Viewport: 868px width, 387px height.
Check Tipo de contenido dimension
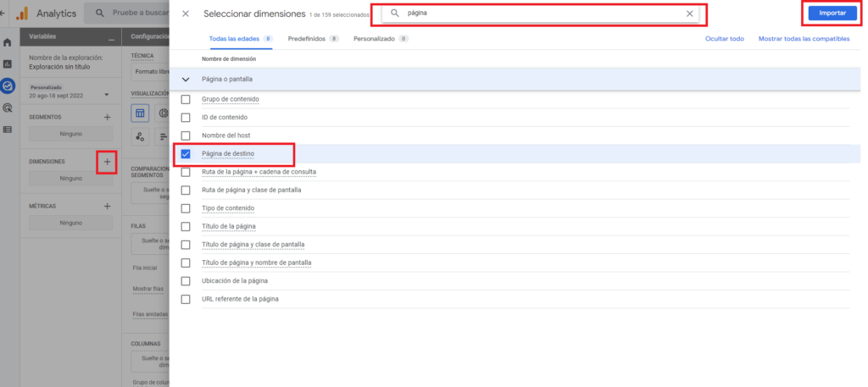coord(186,208)
